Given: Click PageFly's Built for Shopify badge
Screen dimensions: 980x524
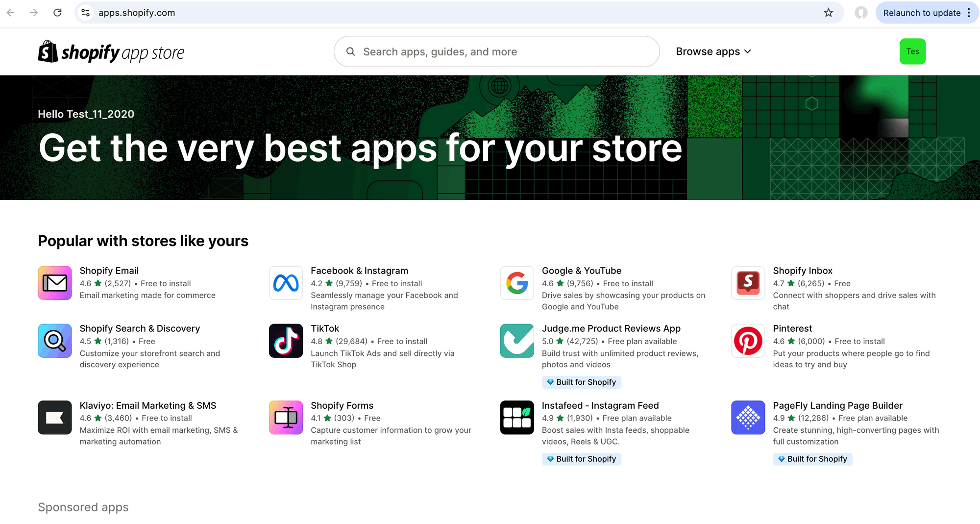Looking at the screenshot, I should click(812, 459).
